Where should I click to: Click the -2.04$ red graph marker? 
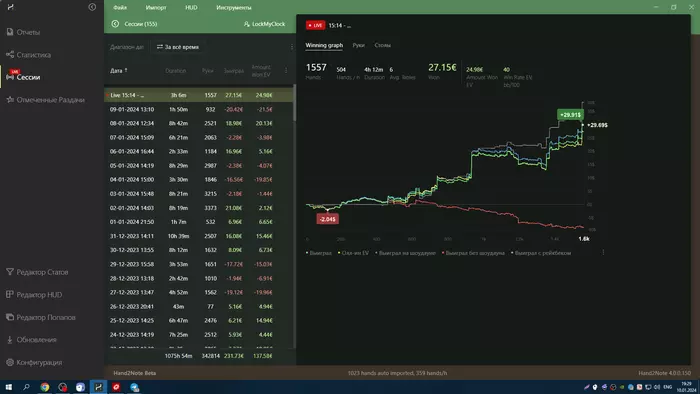pyautogui.click(x=328, y=219)
